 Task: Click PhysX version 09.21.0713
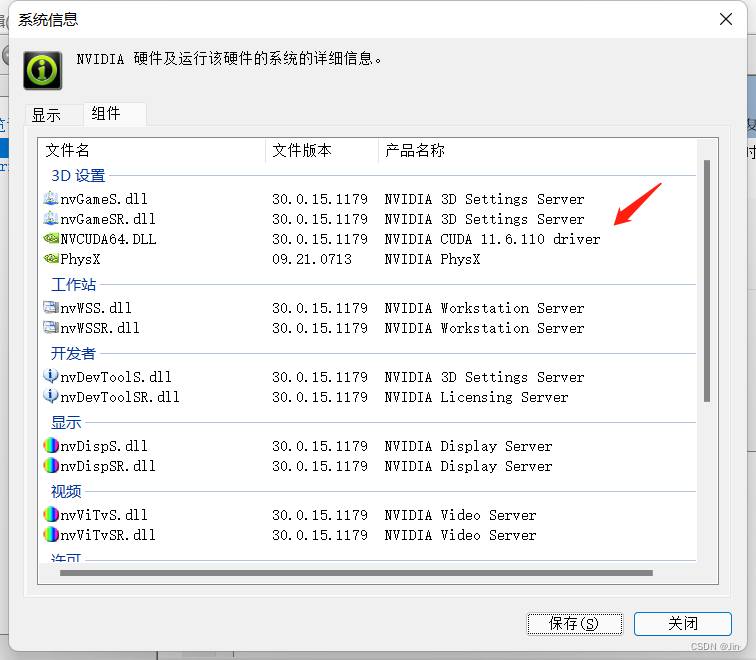coord(312,259)
